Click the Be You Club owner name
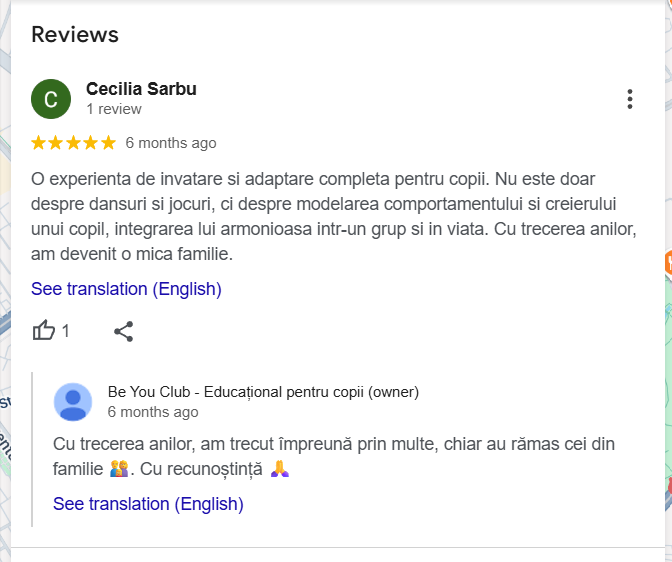 tap(263, 392)
